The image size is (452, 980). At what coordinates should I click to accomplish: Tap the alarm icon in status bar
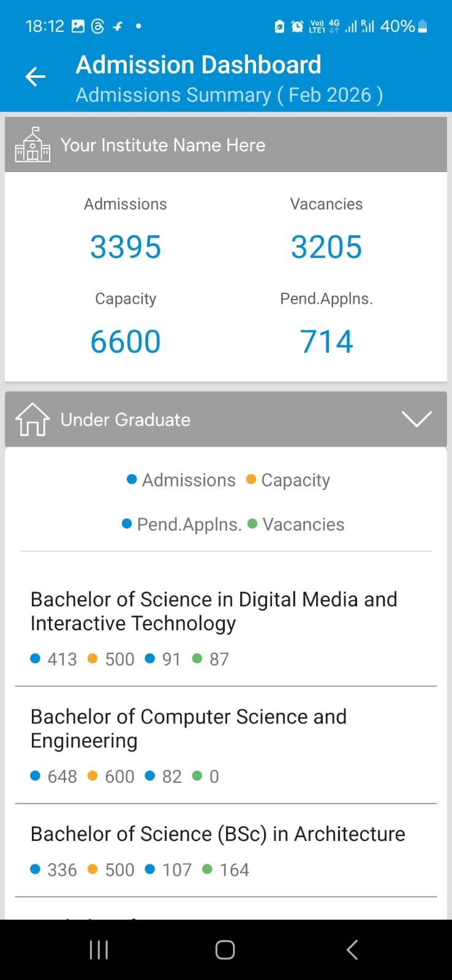297,26
